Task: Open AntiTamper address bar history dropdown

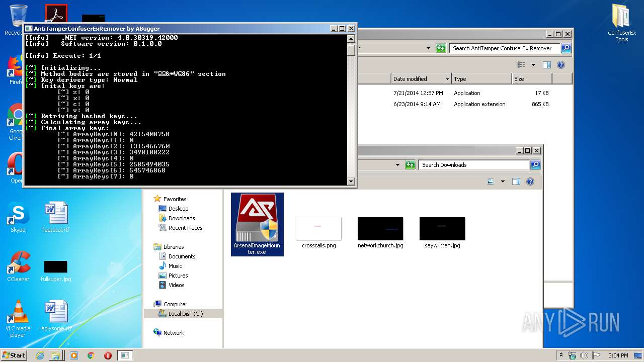Action: (x=428, y=48)
